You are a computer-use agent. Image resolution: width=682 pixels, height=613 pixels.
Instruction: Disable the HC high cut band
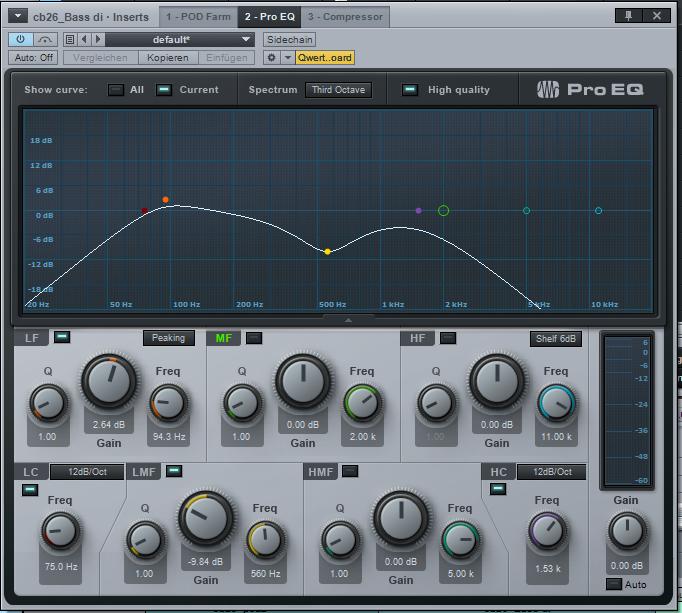click(498, 489)
